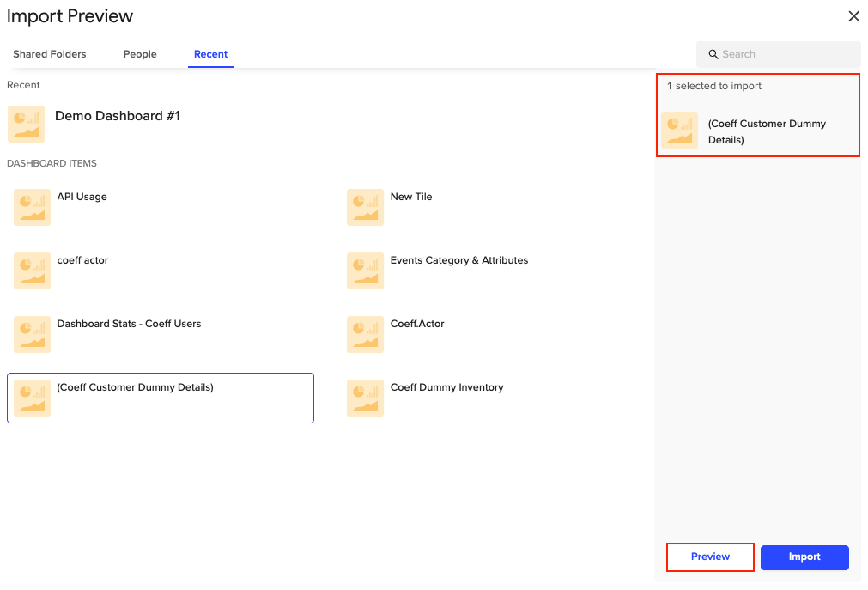Click the API Usage tile icon
This screenshot has height=590, width=868.
tap(32, 208)
